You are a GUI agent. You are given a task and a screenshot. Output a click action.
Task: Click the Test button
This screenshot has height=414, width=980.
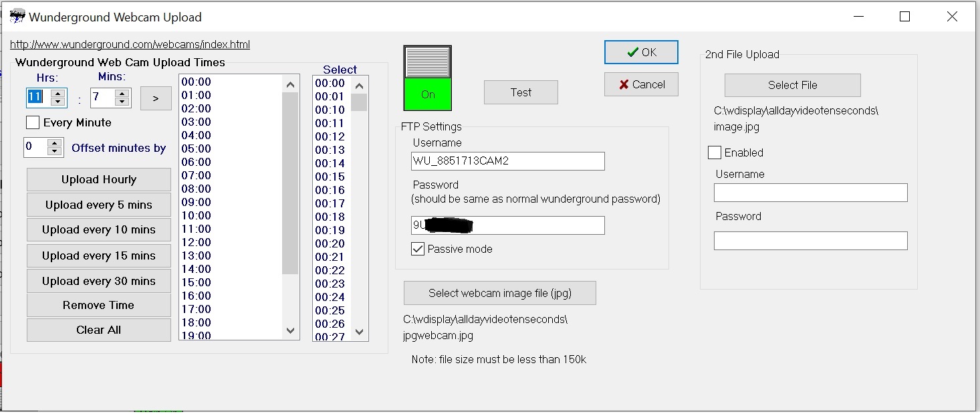tap(521, 92)
